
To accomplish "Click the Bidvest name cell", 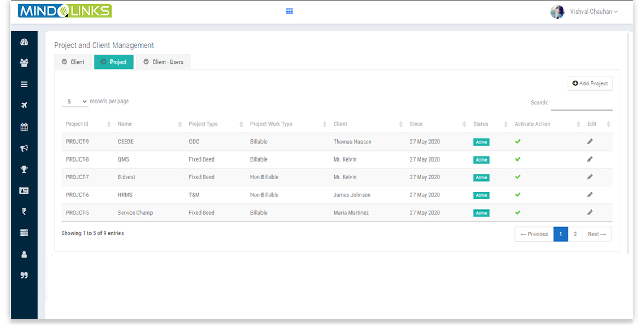I will coord(126,177).
